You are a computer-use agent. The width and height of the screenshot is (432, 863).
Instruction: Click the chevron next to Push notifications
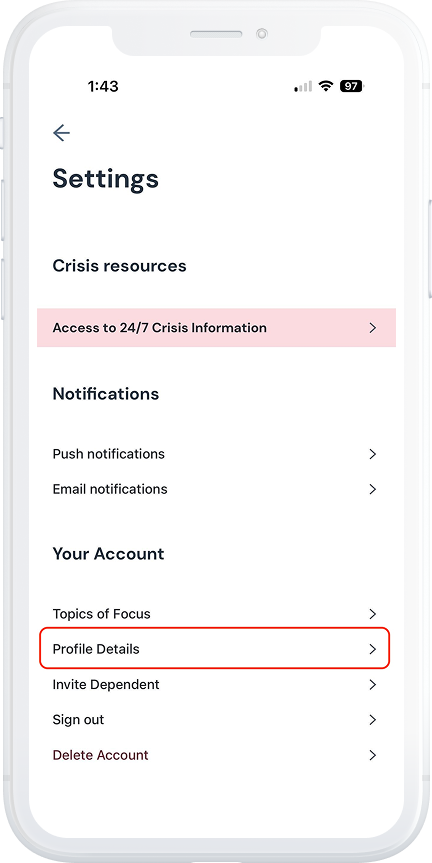tap(373, 454)
